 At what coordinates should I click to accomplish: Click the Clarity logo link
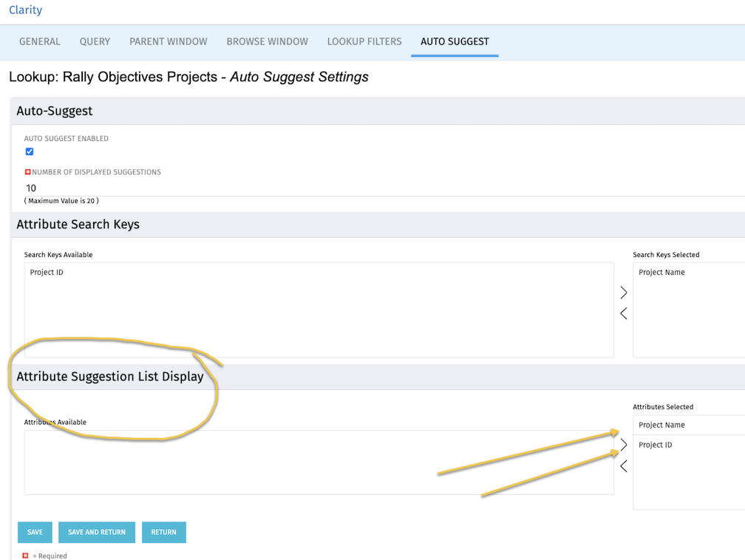tap(25, 10)
